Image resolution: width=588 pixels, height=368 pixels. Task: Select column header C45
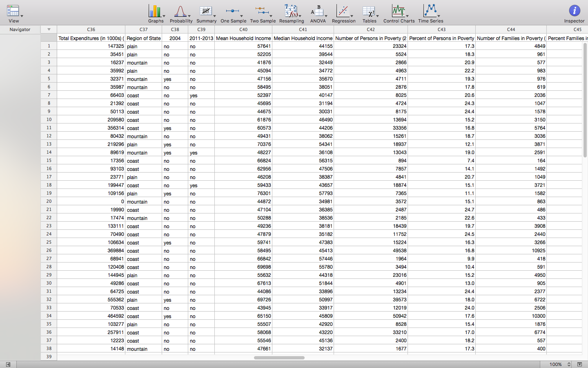coord(567,29)
